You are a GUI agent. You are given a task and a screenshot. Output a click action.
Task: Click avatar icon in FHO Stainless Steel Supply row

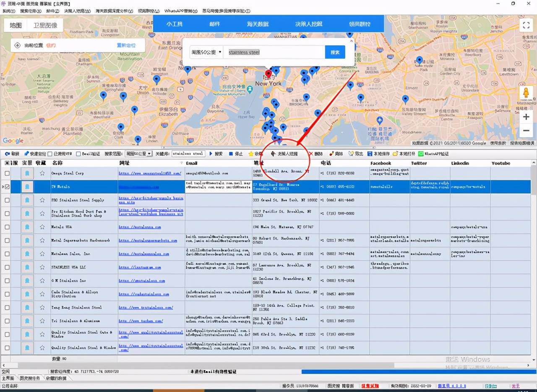(27, 200)
